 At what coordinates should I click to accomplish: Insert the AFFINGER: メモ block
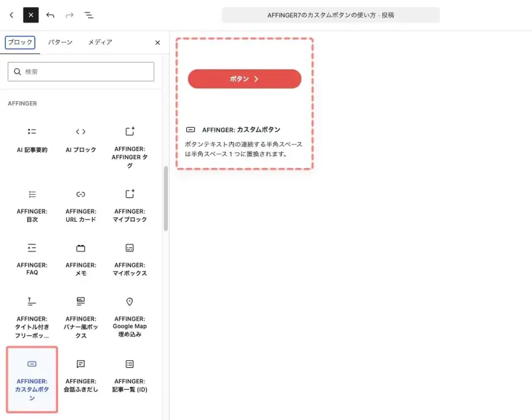tap(81, 260)
